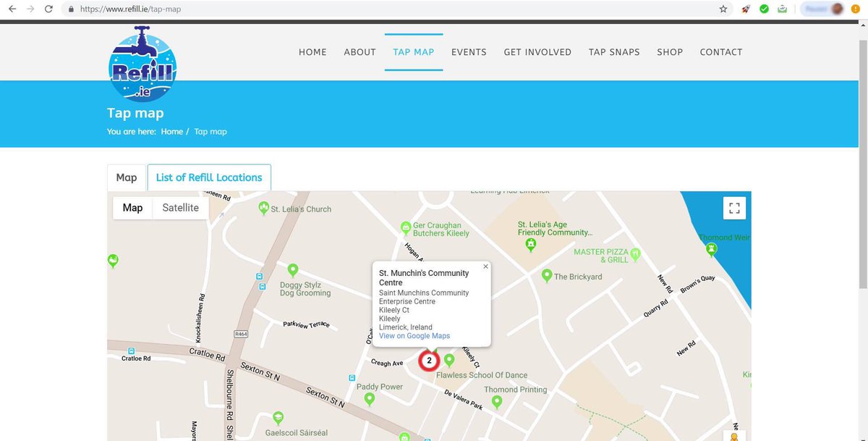Open the EVENTS menu item
Viewport: 868px width, 441px height.
[x=469, y=52]
